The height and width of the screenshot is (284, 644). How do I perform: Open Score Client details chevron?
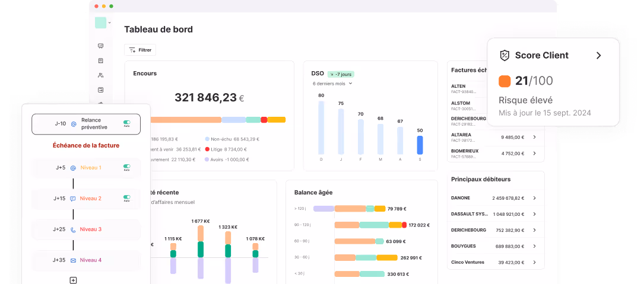tap(598, 55)
